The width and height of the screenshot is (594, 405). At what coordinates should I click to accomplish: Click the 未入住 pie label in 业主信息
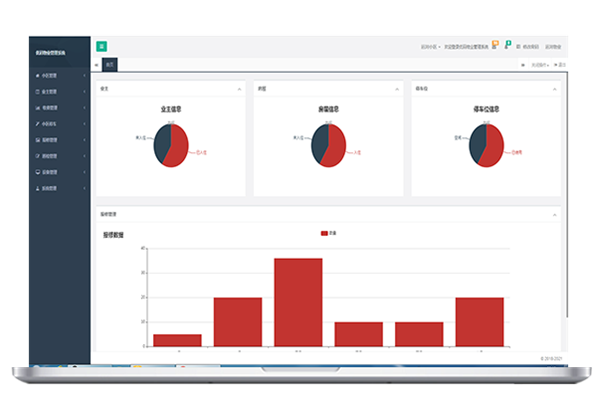141,138
